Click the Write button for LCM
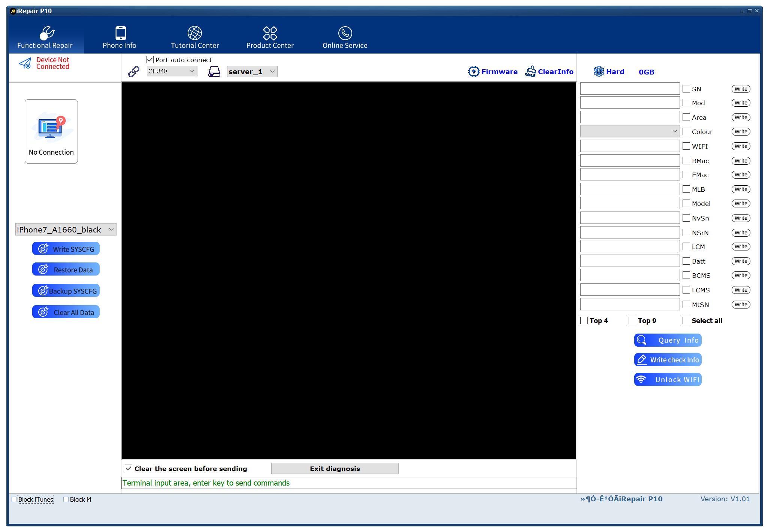 [x=741, y=246]
